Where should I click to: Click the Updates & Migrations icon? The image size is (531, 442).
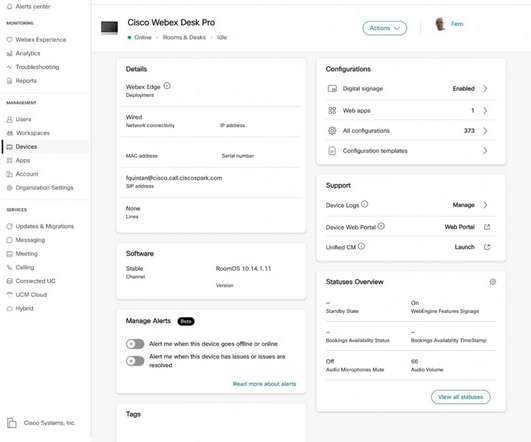pyautogui.click(x=9, y=226)
